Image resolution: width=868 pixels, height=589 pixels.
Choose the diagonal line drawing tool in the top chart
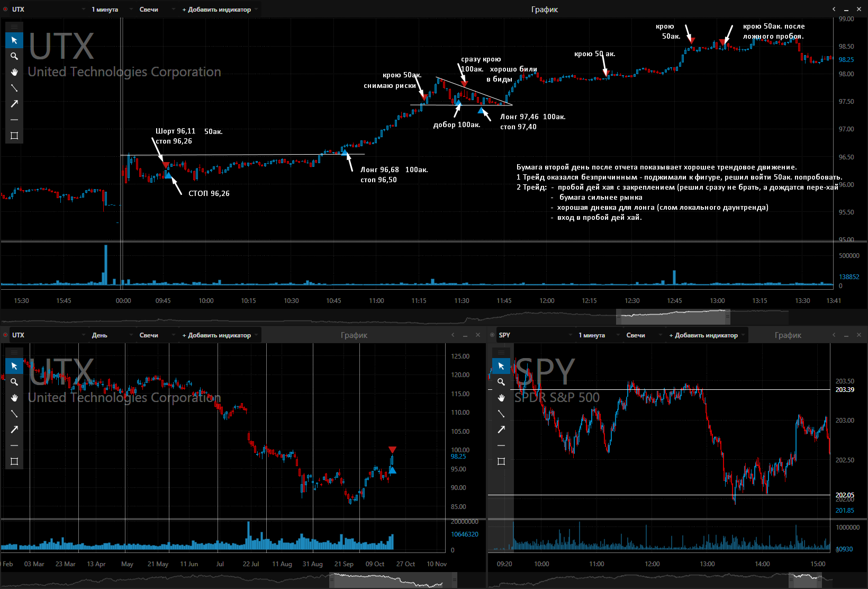(x=14, y=88)
